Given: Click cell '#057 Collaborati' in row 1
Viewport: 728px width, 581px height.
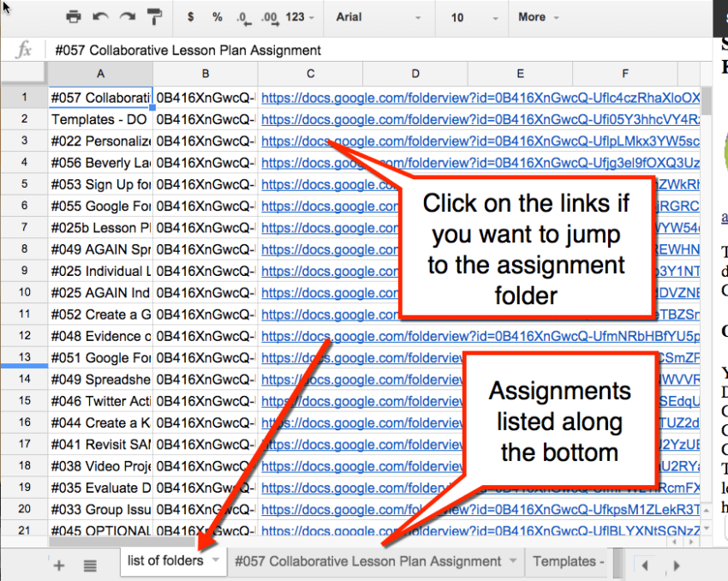Looking at the screenshot, I should pyautogui.click(x=100, y=98).
